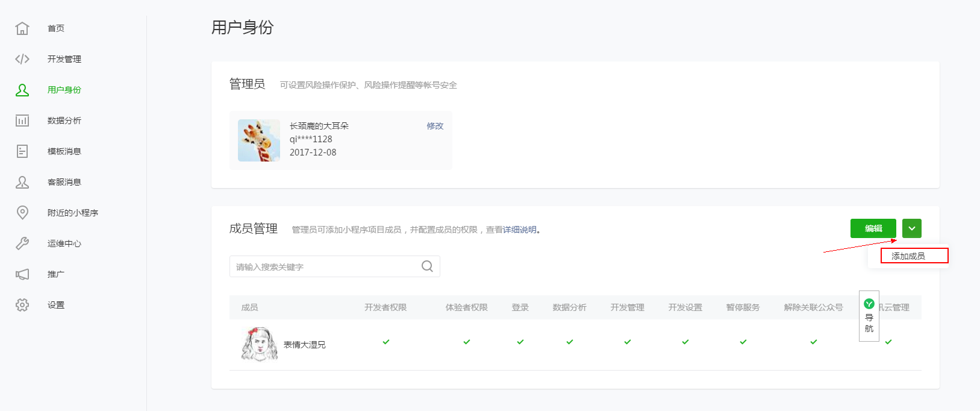Select the data analysis chart icon
The height and width of the screenshot is (411, 980).
[22, 121]
